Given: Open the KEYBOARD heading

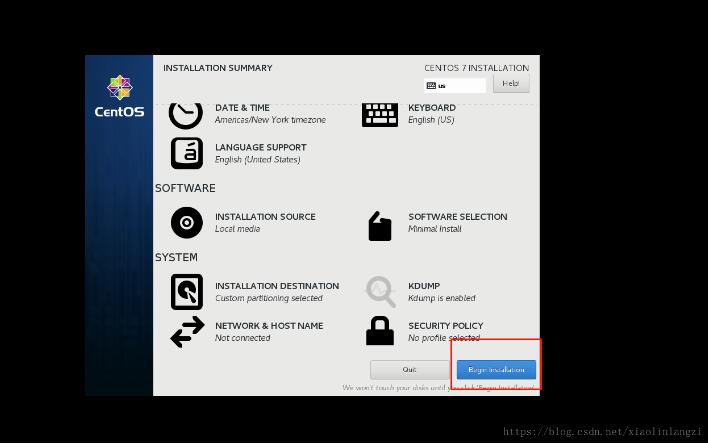Looking at the screenshot, I should [x=432, y=108].
